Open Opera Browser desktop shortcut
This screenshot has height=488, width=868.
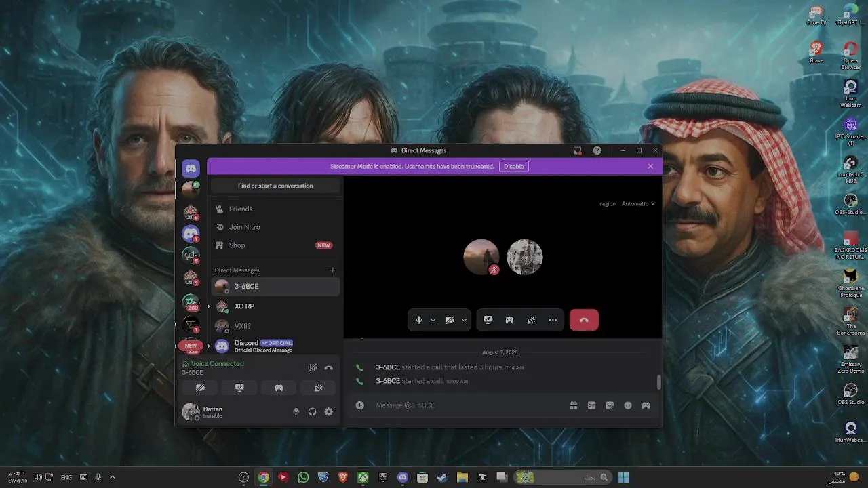click(850, 56)
